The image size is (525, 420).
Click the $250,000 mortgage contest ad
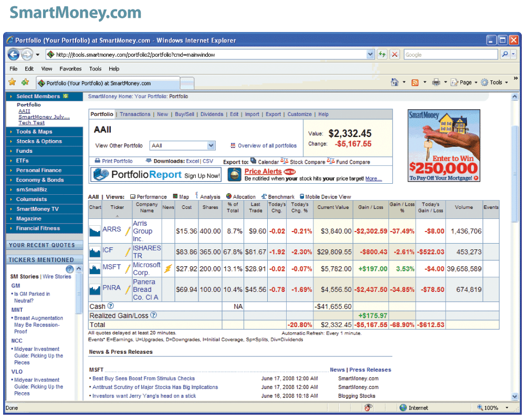[444, 146]
